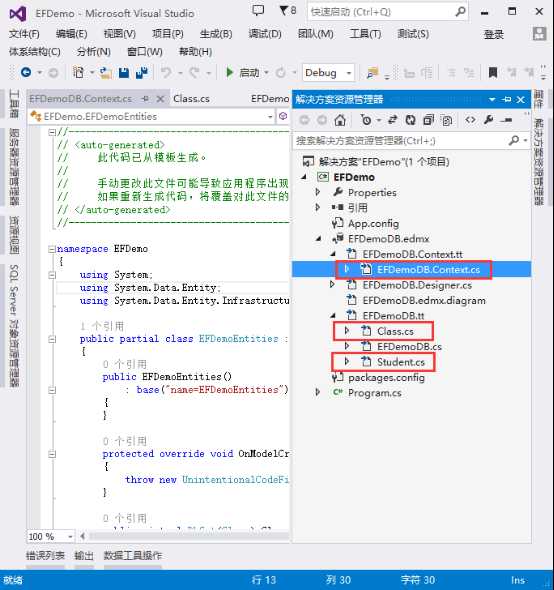Pin the EFDemoDB.Context.cs tab

click(x=145, y=99)
